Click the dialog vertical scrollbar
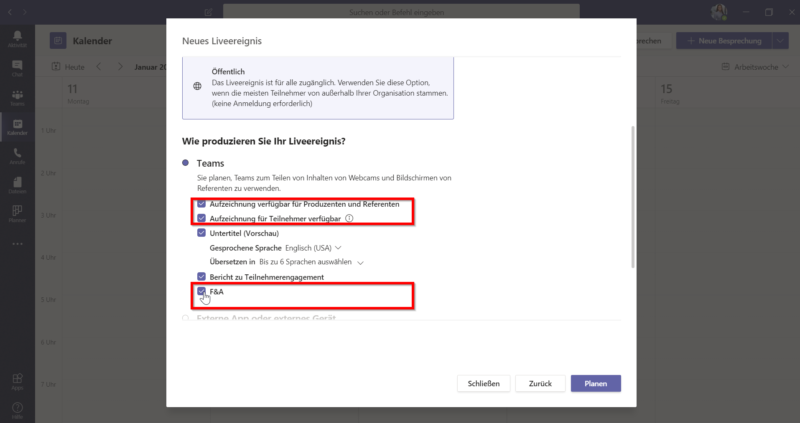Viewport: 800px width, 423px height. coord(633,196)
